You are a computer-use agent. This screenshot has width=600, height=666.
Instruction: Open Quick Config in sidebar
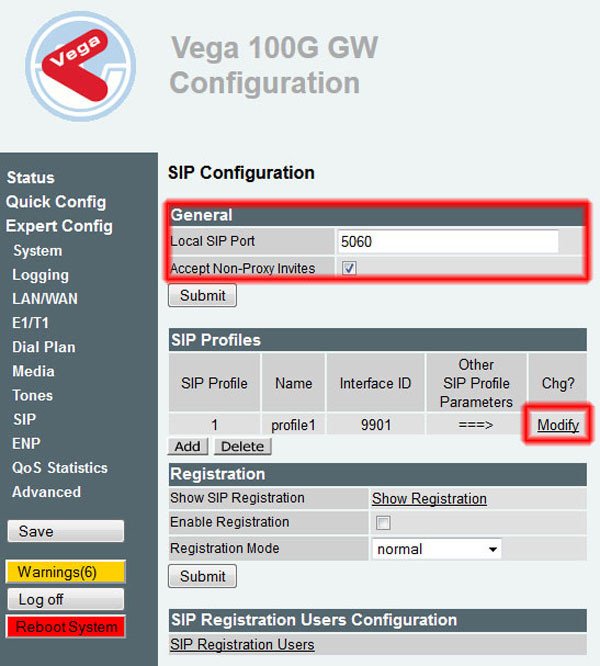point(56,202)
